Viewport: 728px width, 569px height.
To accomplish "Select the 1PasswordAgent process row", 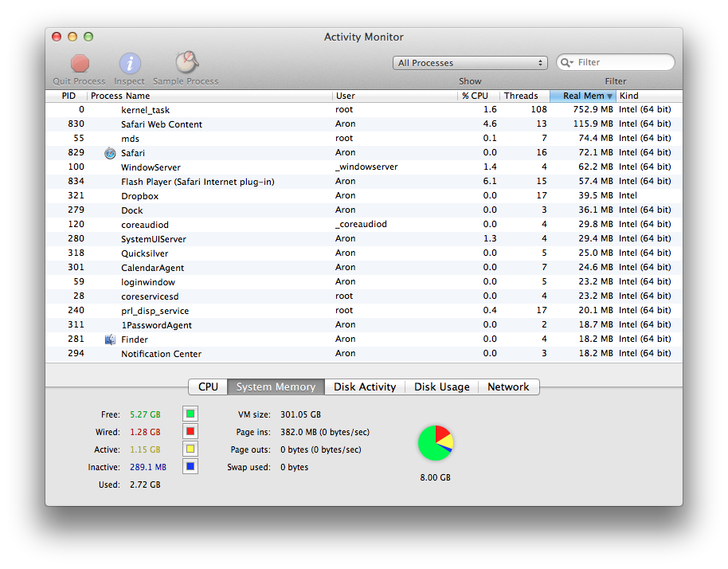I will pos(364,325).
